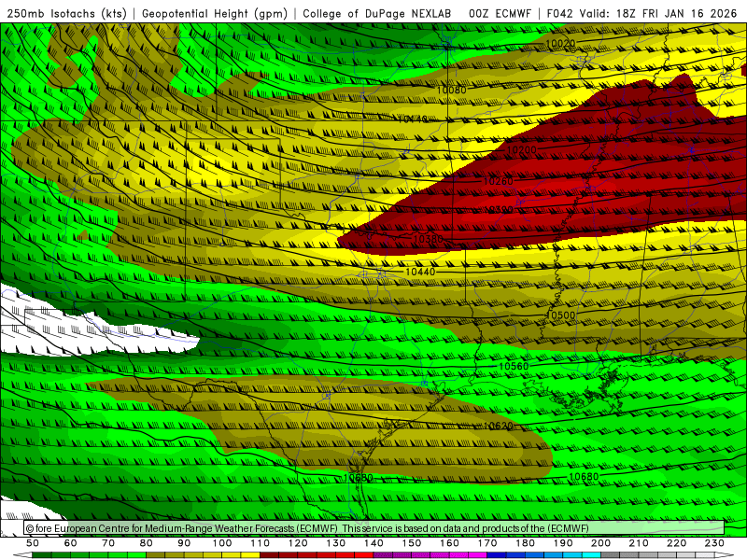Screen dimensions: 747x560
Task: Click the 10200 height contour label
Action: coord(521,150)
